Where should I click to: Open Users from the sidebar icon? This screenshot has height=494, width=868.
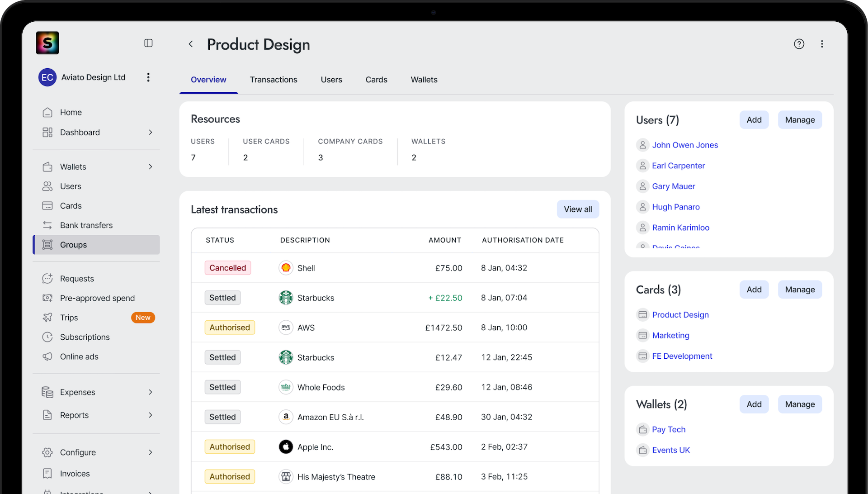[48, 186]
